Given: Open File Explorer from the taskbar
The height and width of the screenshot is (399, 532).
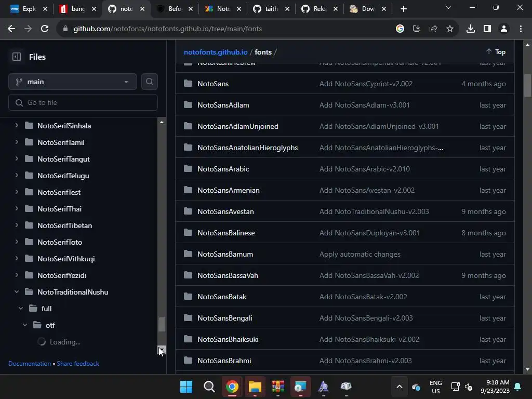Looking at the screenshot, I should pyautogui.click(x=255, y=387).
